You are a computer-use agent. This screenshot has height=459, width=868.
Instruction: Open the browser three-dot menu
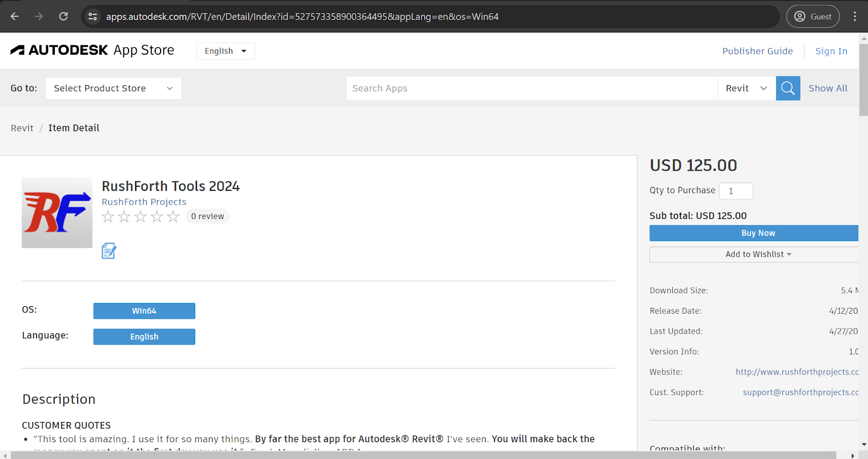point(854,16)
